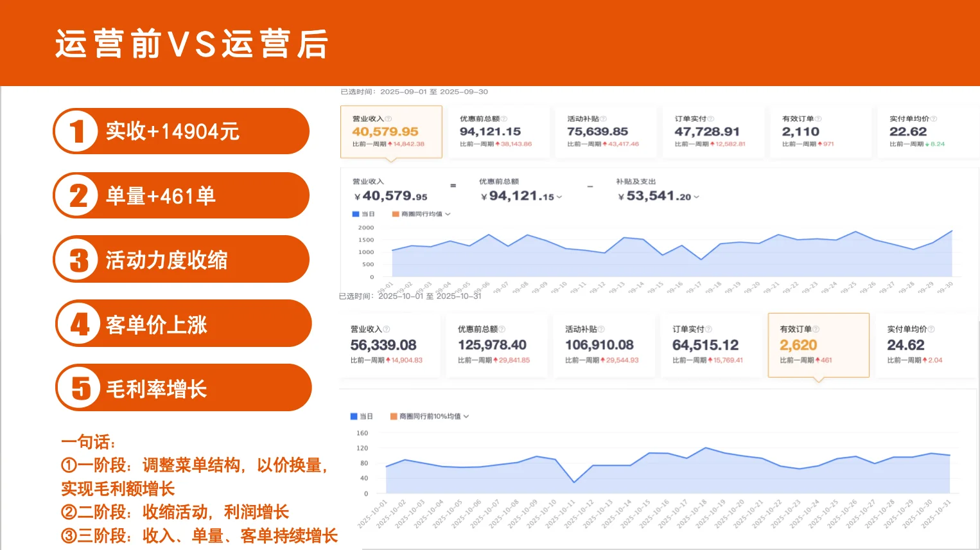
Task: Open the 补贴及支出 breakdown dropdown
Action: [x=697, y=197]
